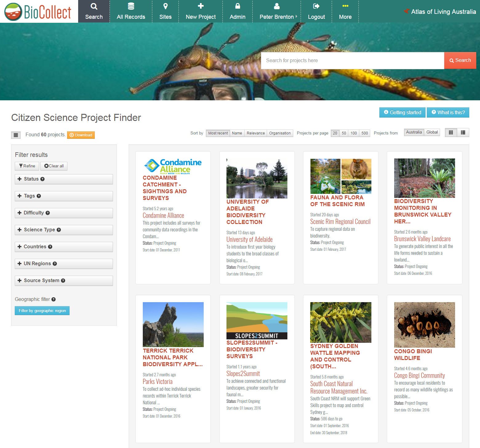
Task: Start a New Project from the nav bar
Action: pos(201,11)
